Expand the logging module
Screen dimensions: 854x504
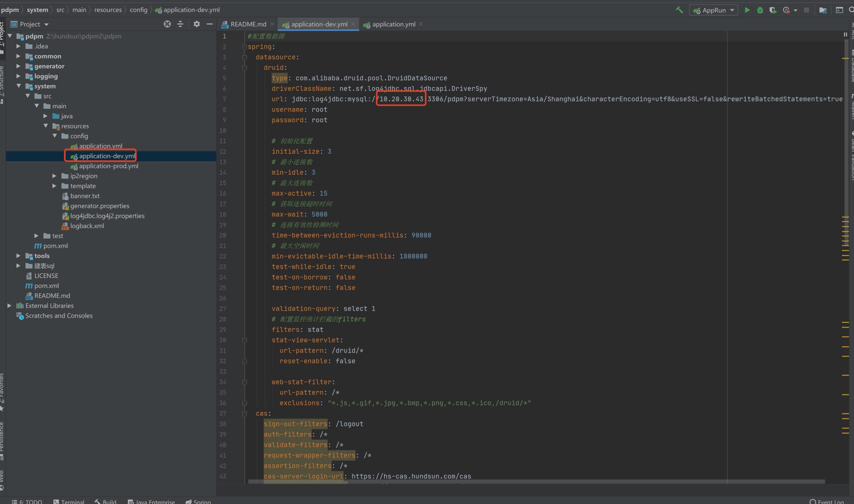[18, 76]
